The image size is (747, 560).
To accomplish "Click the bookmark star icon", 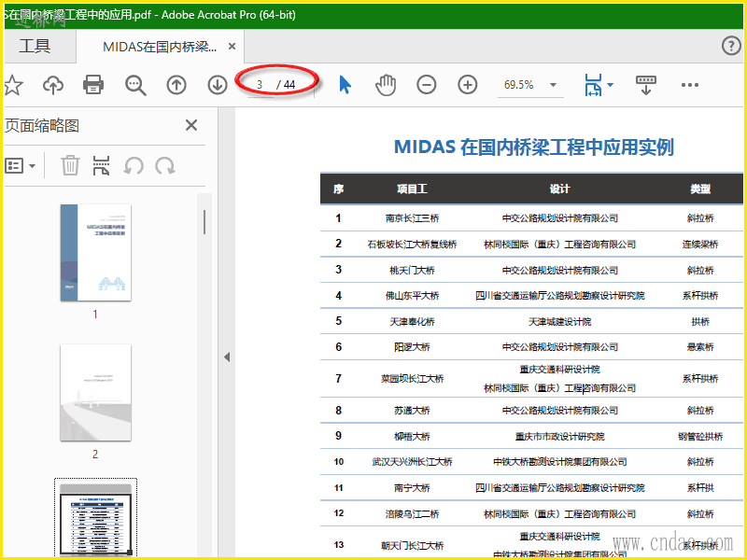I will 13,85.
